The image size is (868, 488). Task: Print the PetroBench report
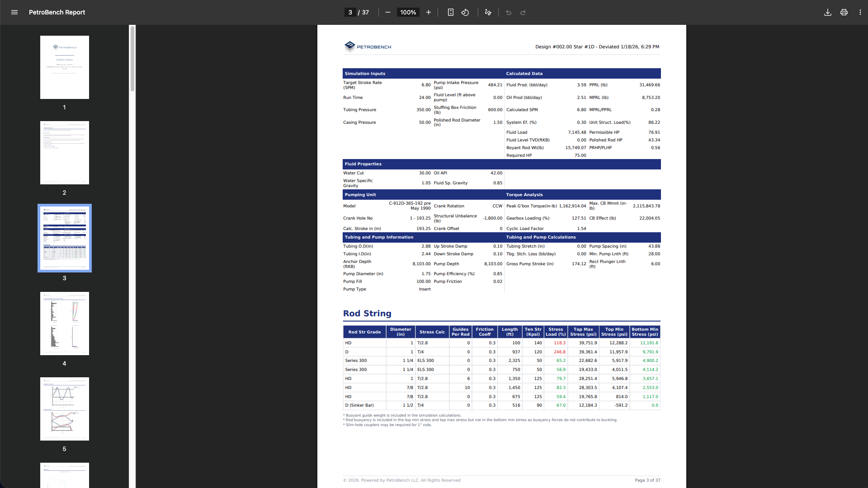tap(844, 12)
